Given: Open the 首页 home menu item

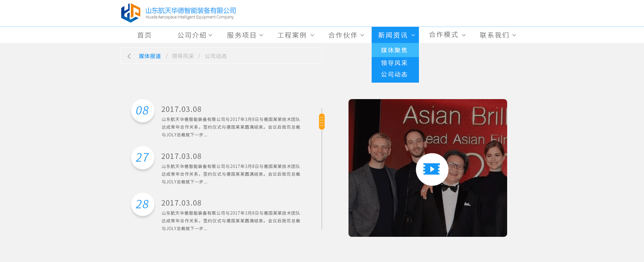Looking at the screenshot, I should 145,35.
